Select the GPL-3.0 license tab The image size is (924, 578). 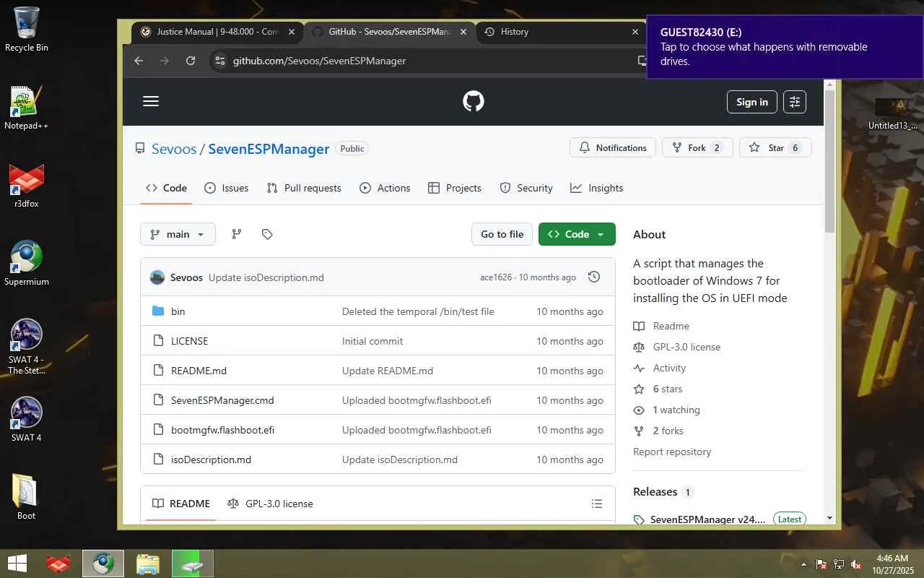coord(270,504)
